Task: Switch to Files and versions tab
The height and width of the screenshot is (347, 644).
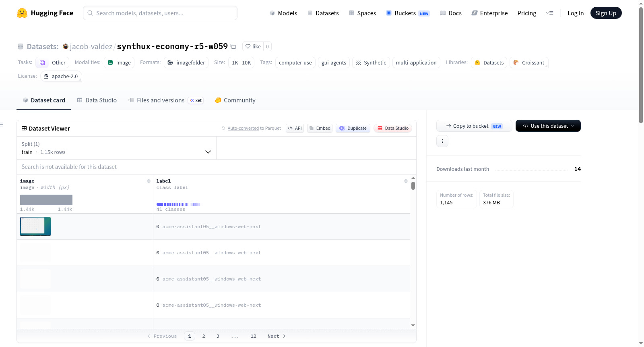Action: pyautogui.click(x=166, y=100)
